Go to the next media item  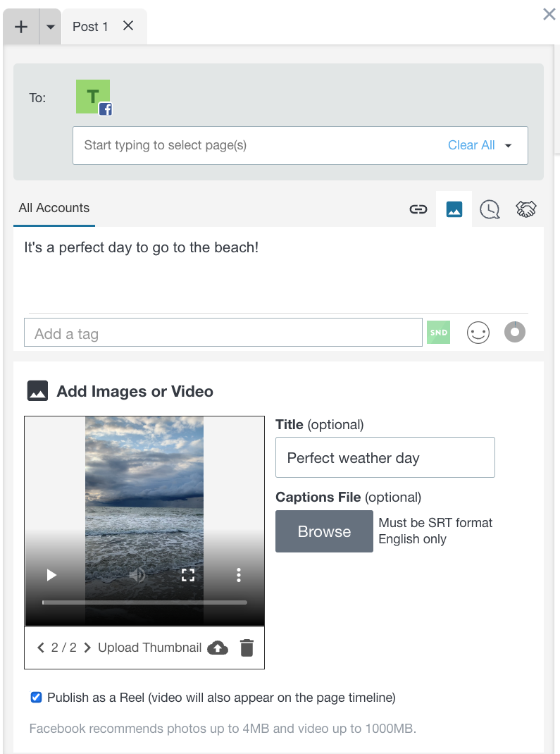coord(87,648)
